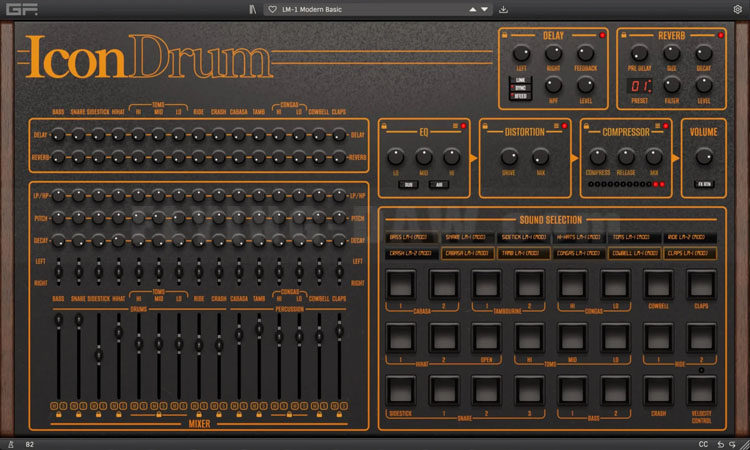The height and width of the screenshot is (450, 750).
Task: Click the metronome icon near tempo 82
Action: 11,444
